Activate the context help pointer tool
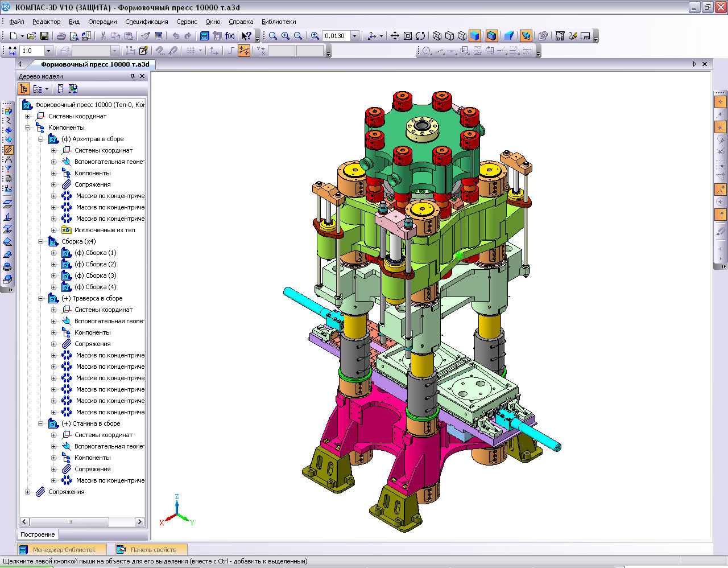 pos(246,36)
